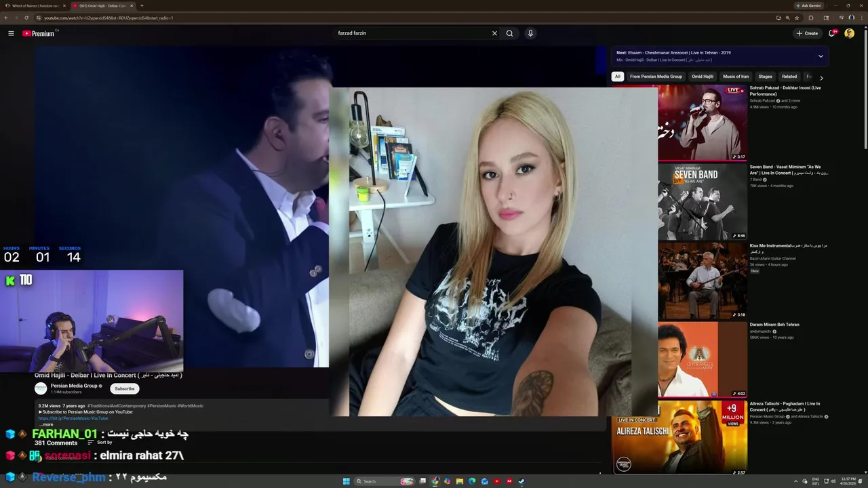Click the browser address bar URL
This screenshot has height=488, width=868.
pyautogui.click(x=108, y=18)
